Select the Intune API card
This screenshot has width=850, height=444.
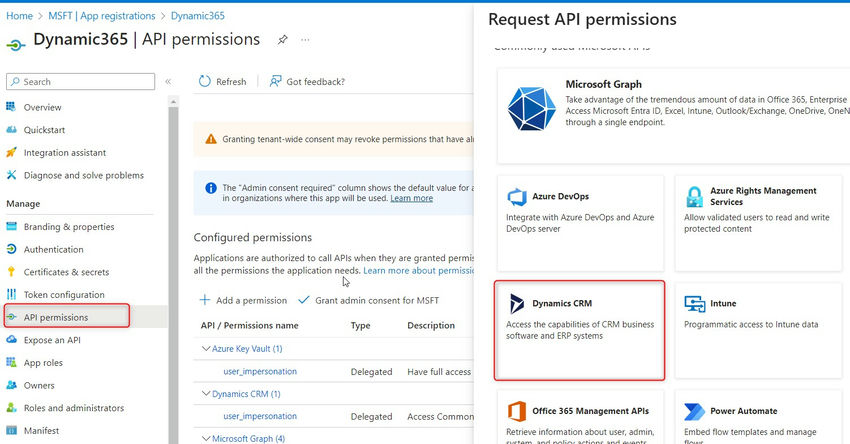tap(758, 330)
